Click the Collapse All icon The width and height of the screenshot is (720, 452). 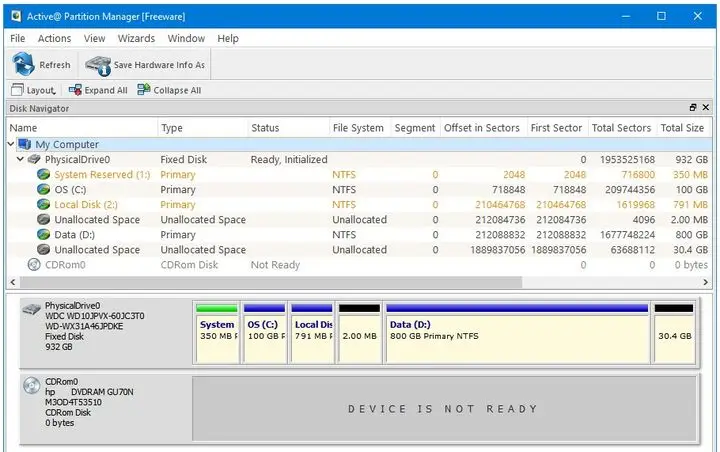click(x=144, y=90)
